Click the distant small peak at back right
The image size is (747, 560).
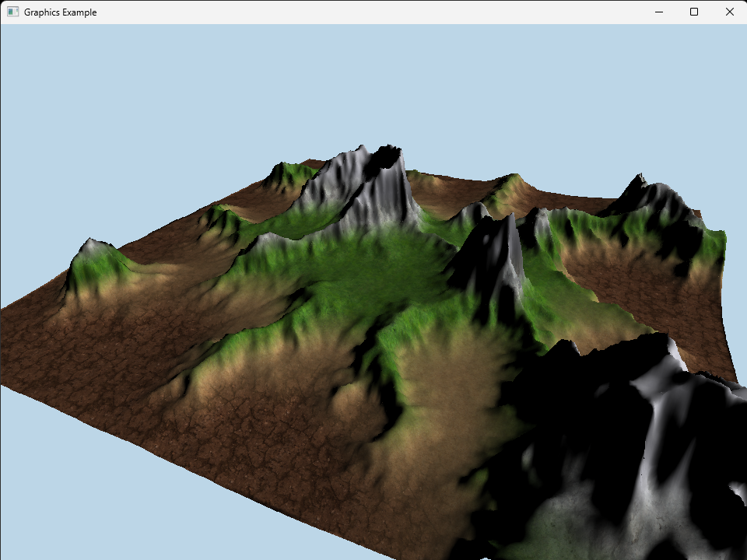pyautogui.click(x=510, y=184)
